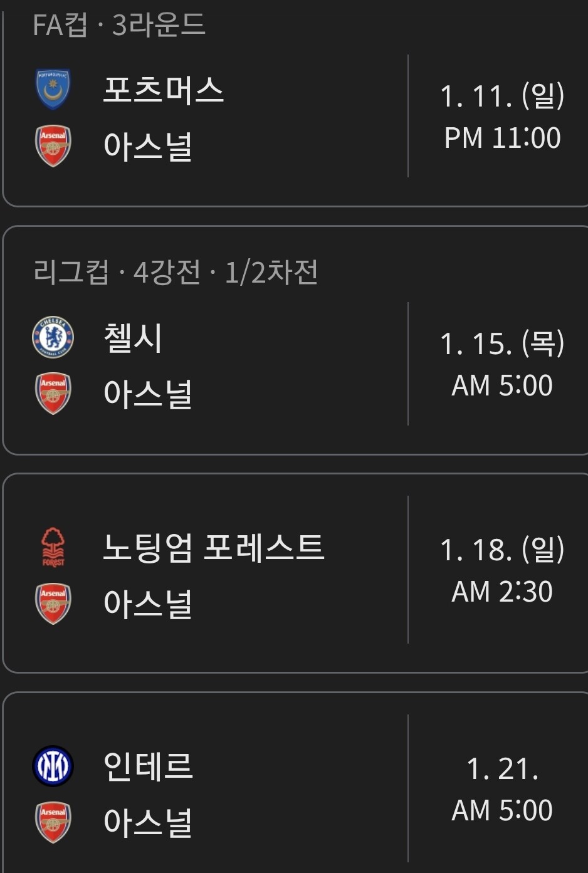Select the 노팅엄 포레스트 team name
This screenshot has width=588, height=873.
tap(213, 547)
